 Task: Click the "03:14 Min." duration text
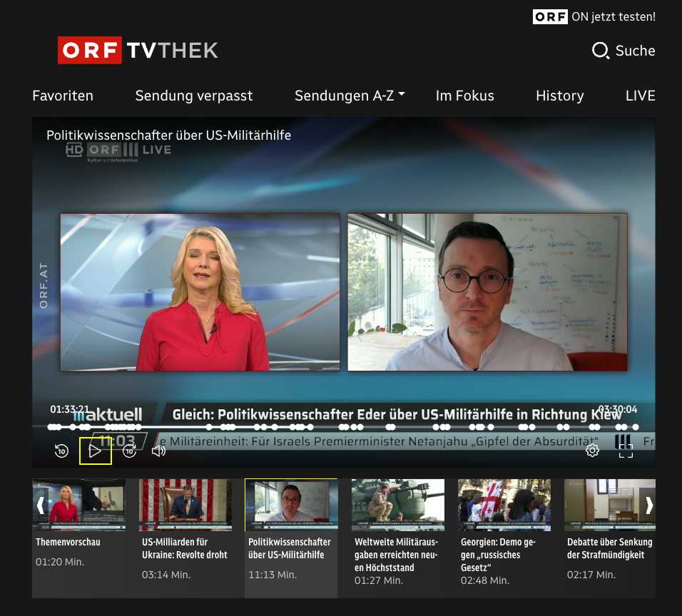166,575
